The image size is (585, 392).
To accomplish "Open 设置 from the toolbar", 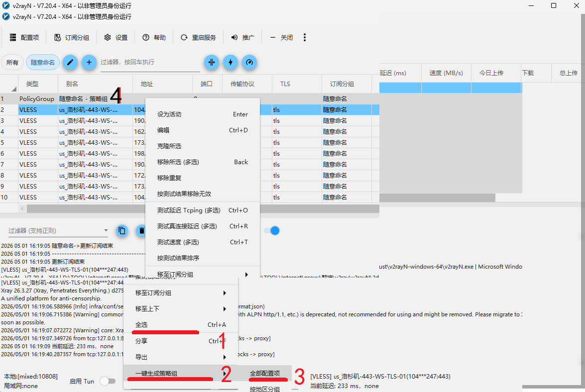I will pyautogui.click(x=116, y=38).
